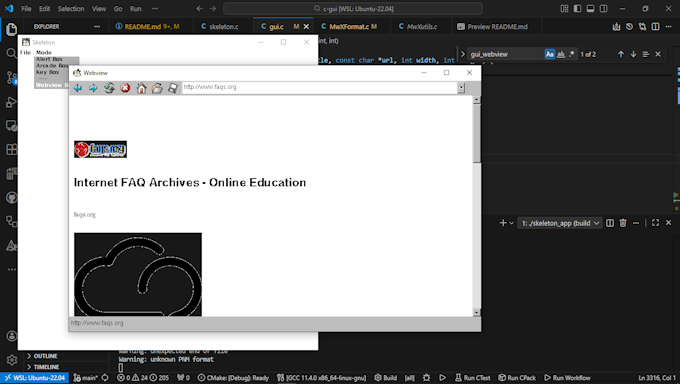Click Run Workflow in status bar
680x384 pixels.
point(567,378)
